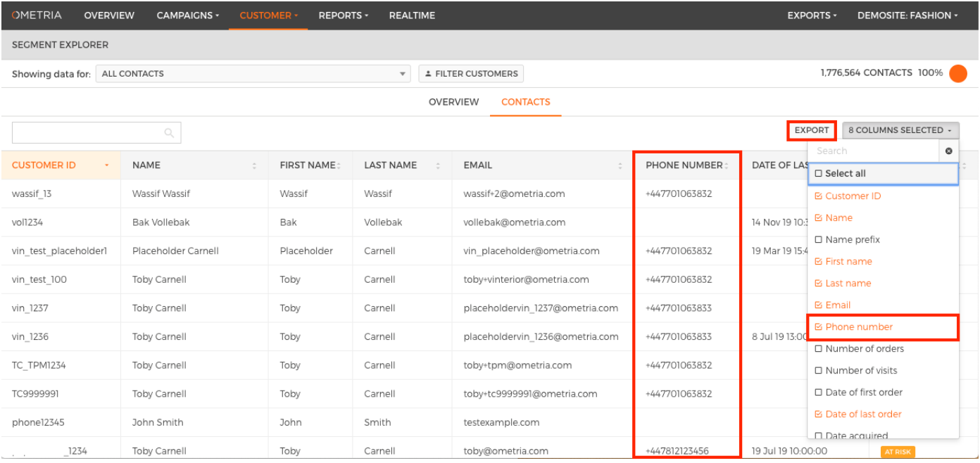Click the Ometria logo

(x=37, y=15)
